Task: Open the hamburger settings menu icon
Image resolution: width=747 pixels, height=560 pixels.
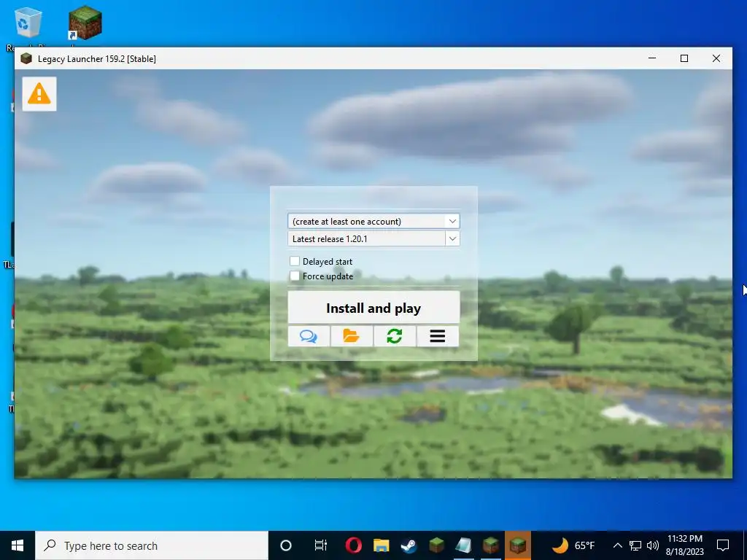Action: point(438,336)
